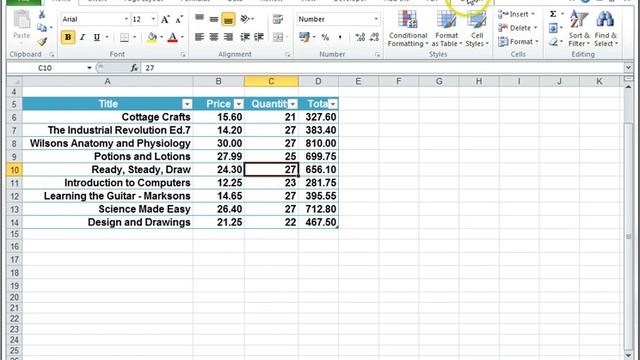640x360 pixels.
Task: Toggle Align Text Left
Action: (x=199, y=37)
